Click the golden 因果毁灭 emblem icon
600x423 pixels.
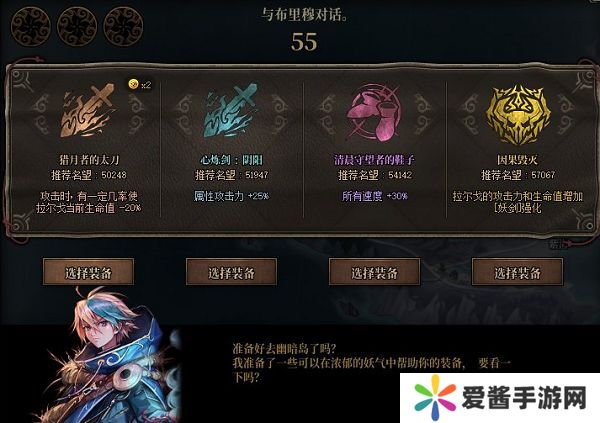[x=517, y=115]
